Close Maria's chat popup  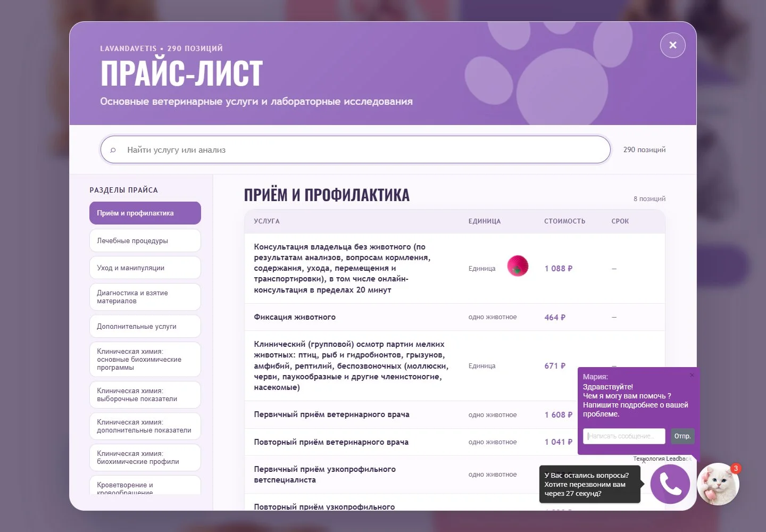pyautogui.click(x=692, y=375)
